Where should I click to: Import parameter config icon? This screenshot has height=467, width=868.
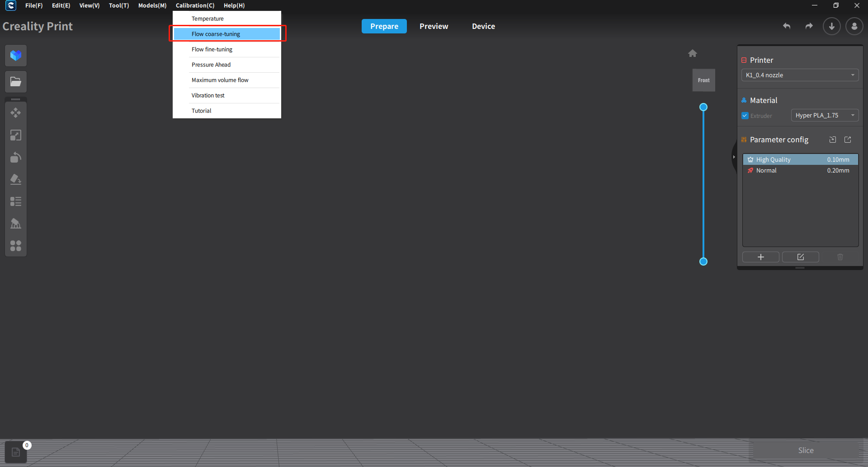(x=833, y=140)
